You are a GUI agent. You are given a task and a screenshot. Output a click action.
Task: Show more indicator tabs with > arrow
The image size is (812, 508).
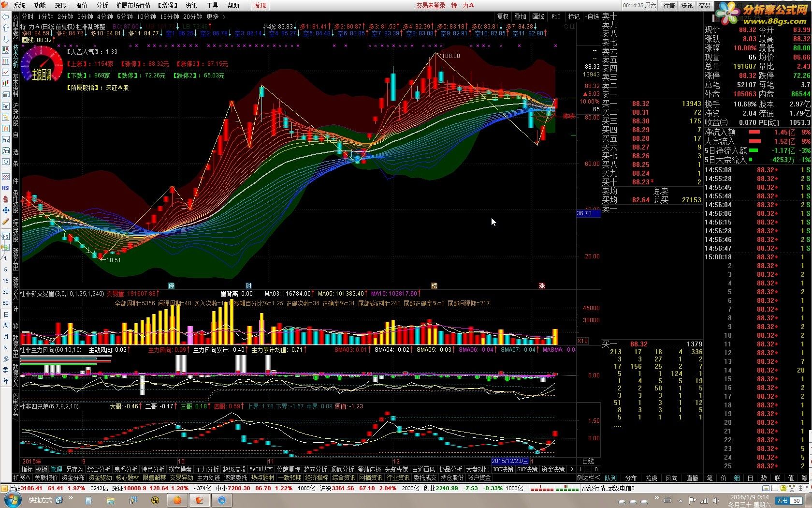[x=572, y=469]
